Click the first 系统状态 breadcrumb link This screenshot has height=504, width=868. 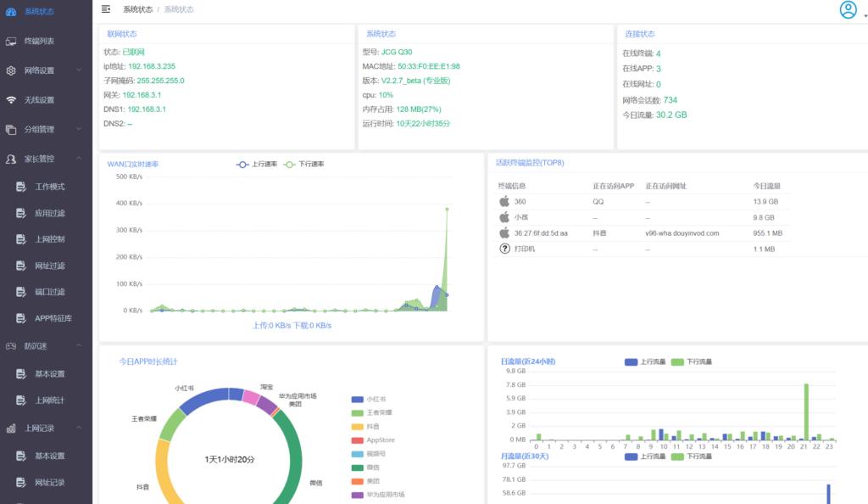tap(137, 9)
